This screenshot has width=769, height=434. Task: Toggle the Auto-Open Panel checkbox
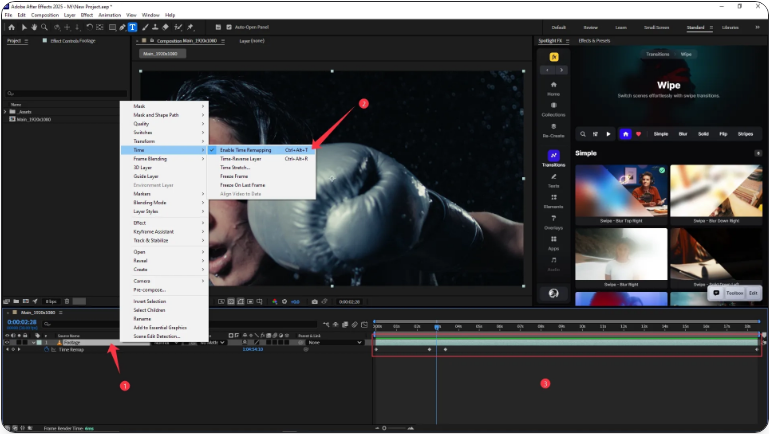pos(228,27)
